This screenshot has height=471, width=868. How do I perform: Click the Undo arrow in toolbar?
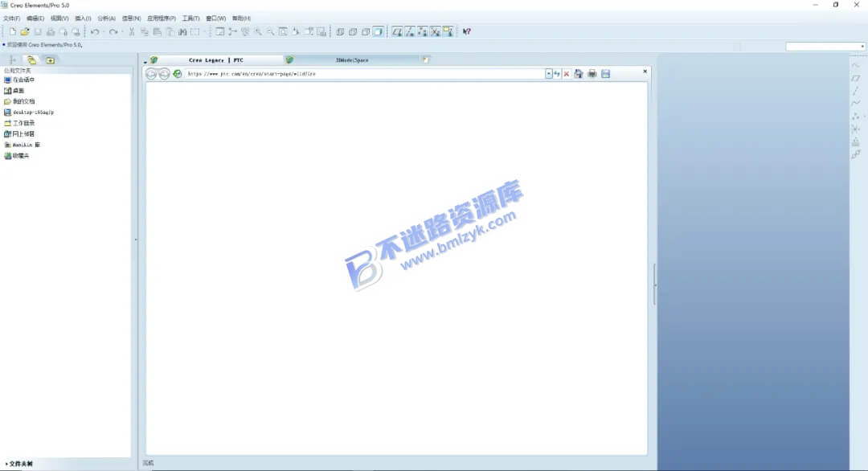[x=95, y=31]
